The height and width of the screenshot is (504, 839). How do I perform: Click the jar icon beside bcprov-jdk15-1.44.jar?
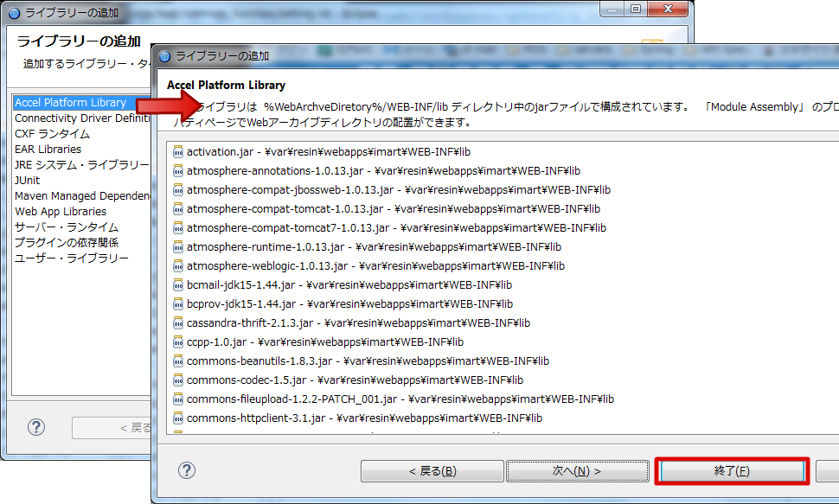pyautogui.click(x=178, y=304)
